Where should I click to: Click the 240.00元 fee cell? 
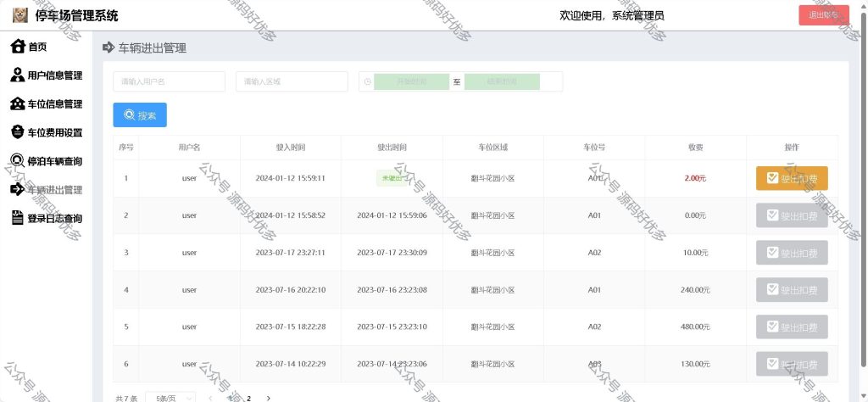[x=695, y=289]
